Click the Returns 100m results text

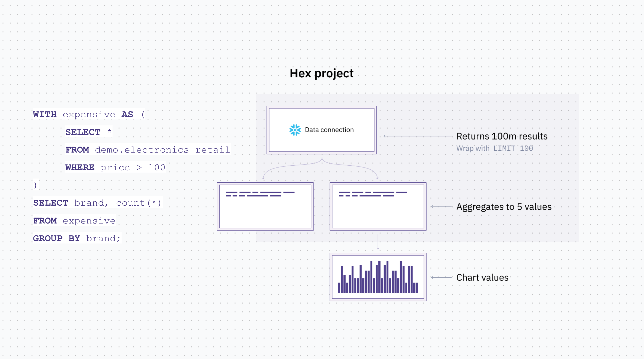tap(502, 136)
